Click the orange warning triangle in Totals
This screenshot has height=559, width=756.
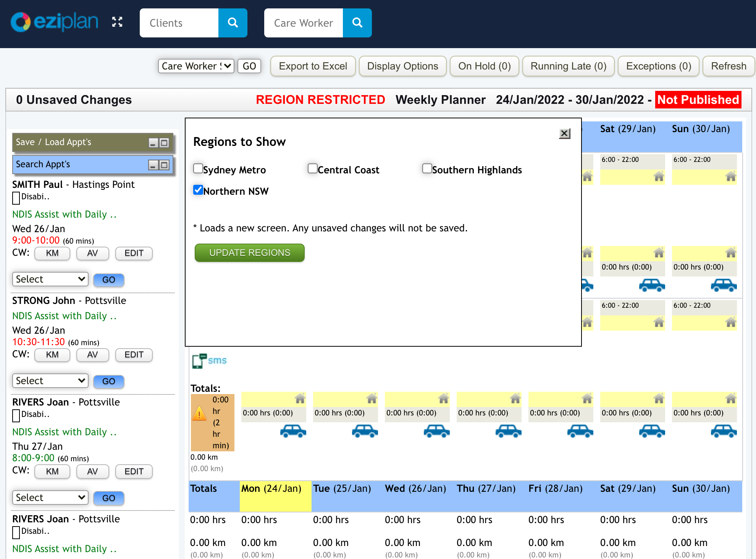tap(199, 414)
